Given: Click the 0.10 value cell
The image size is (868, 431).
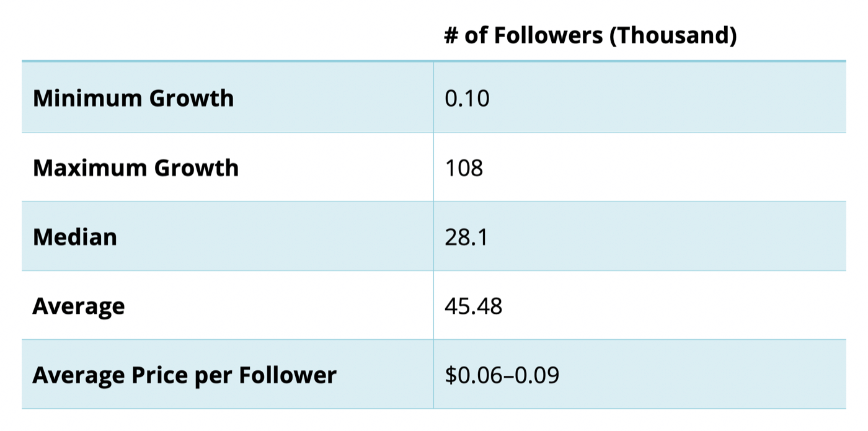Looking at the screenshot, I should point(467,99).
